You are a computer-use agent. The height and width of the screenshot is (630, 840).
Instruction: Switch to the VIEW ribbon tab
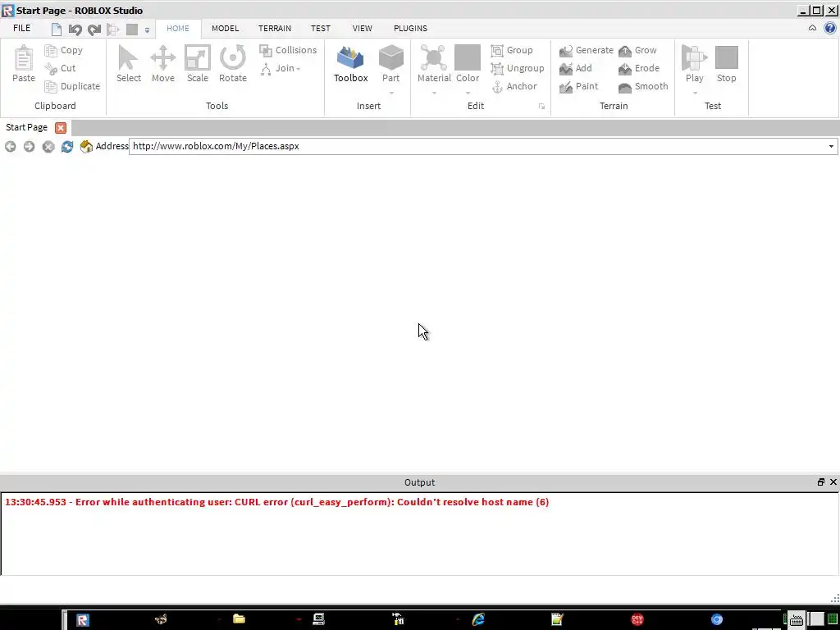point(362,29)
